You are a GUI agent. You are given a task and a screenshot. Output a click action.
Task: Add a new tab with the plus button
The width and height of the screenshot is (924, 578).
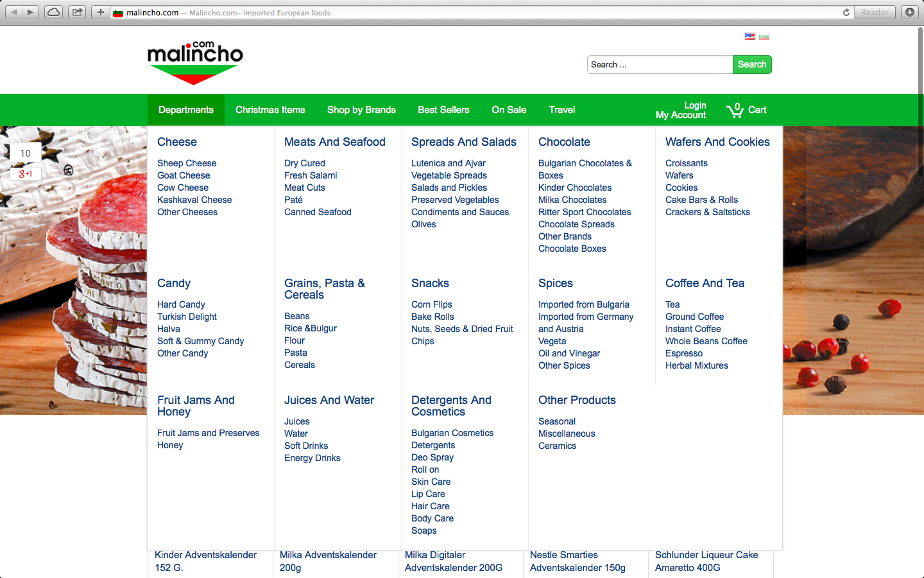[x=100, y=12]
